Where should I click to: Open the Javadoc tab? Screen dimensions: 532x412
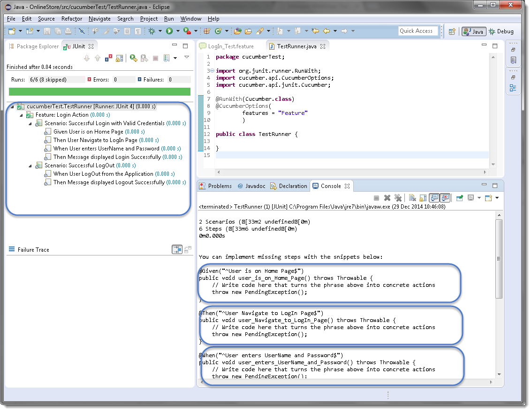pyautogui.click(x=251, y=186)
